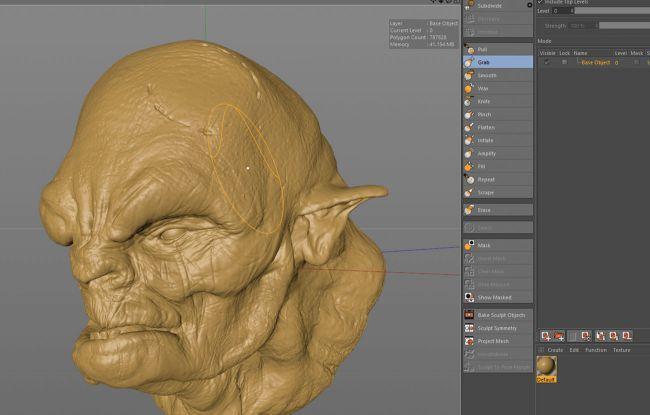650x415 pixels.
Task: Select the Knife sculpt brush
Action: (x=497, y=101)
